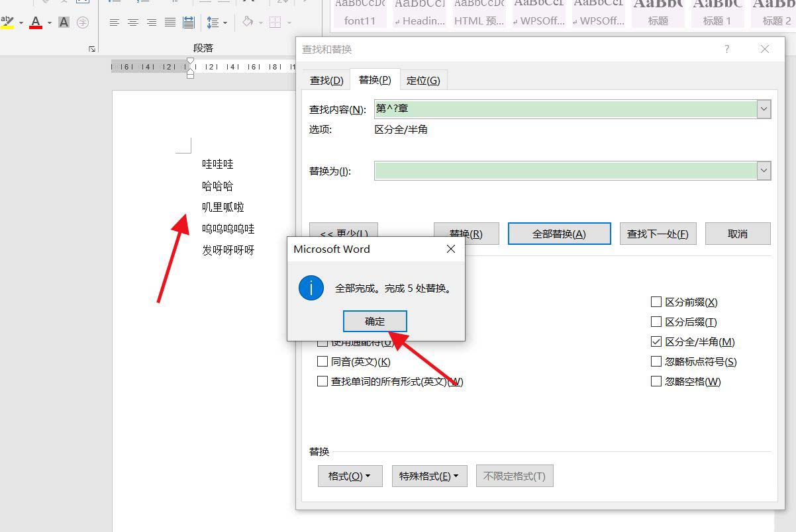Toggle character shading on text
The image size is (796, 532).
pyautogui.click(x=64, y=22)
